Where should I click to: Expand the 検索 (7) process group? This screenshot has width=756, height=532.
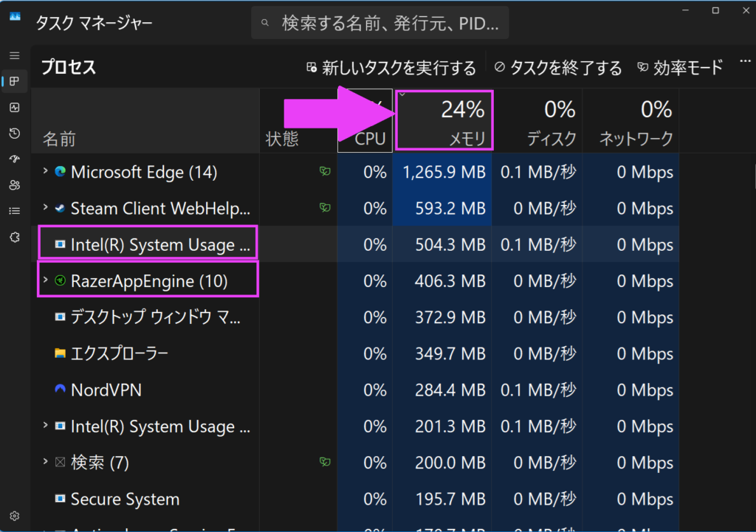(46, 463)
